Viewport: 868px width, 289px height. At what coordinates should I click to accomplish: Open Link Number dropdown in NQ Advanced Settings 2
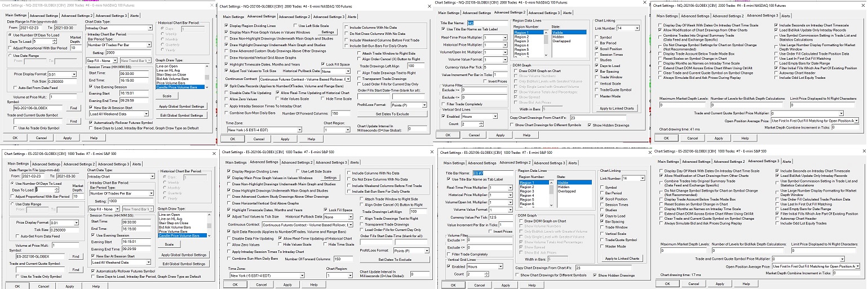coord(628,28)
